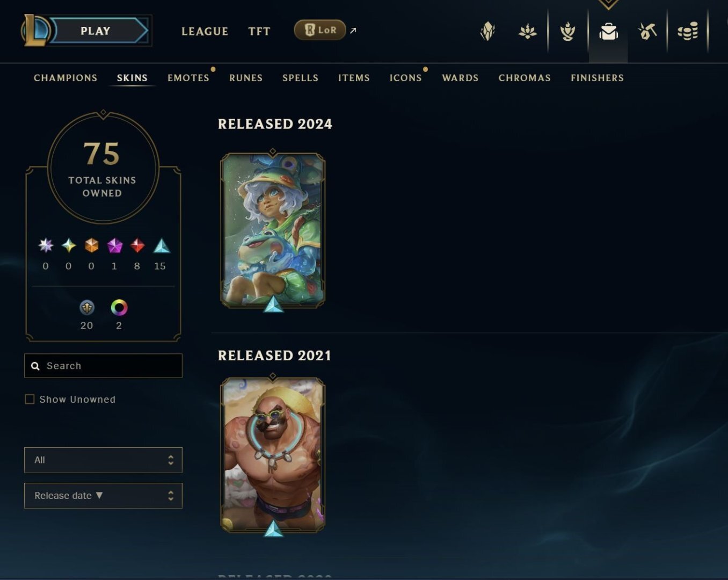The image size is (728, 580).
Task: Select the Released 2021 Braum skin thumbnail
Action: tap(273, 455)
